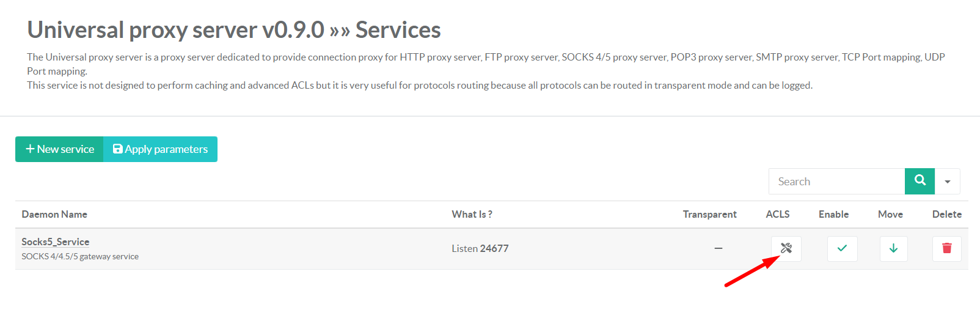Click the magnifier search button
This screenshot has height=318, width=980.
[x=920, y=181]
